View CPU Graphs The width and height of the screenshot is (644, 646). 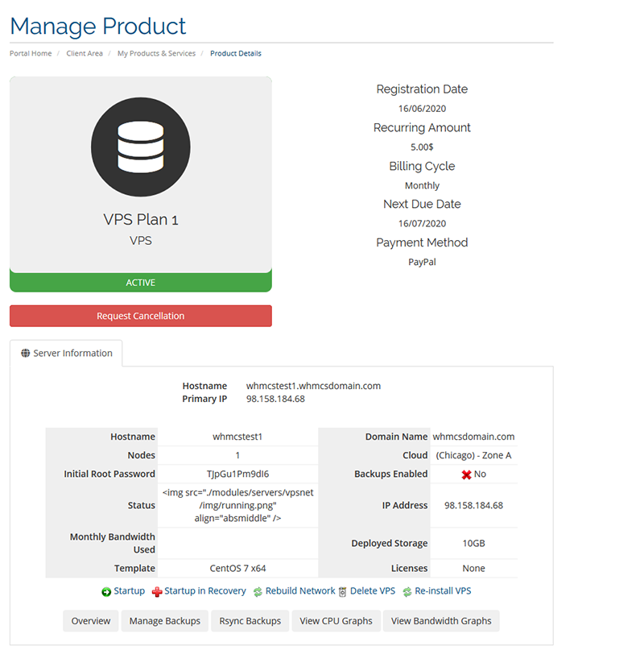[336, 621]
